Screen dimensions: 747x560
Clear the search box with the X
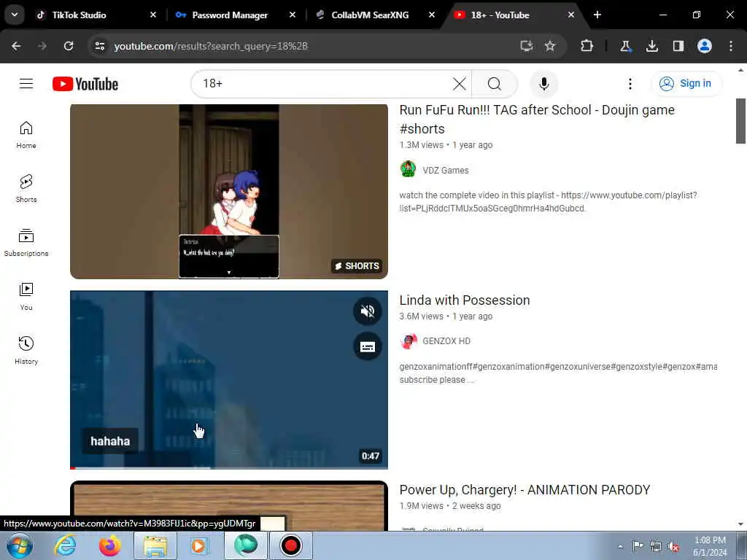[460, 84]
